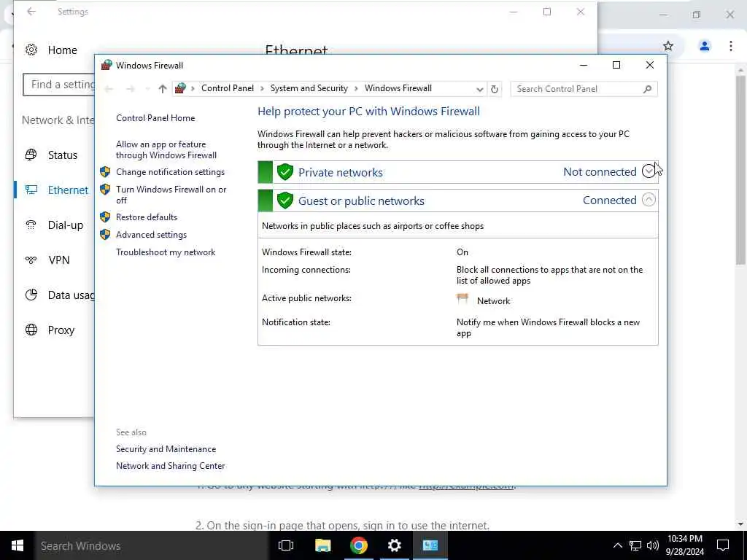This screenshot has width=747, height=560.
Task: Click the bench icon beside Network
Action: point(462,298)
